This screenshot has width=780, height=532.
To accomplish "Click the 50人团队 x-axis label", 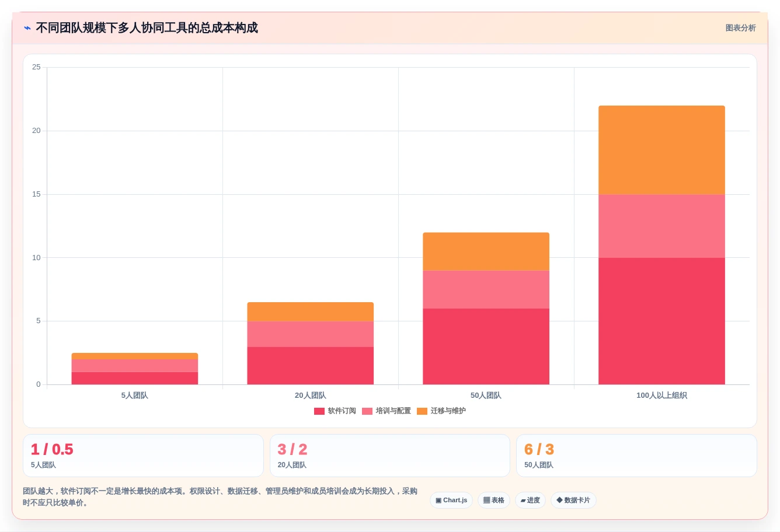I will (x=486, y=395).
